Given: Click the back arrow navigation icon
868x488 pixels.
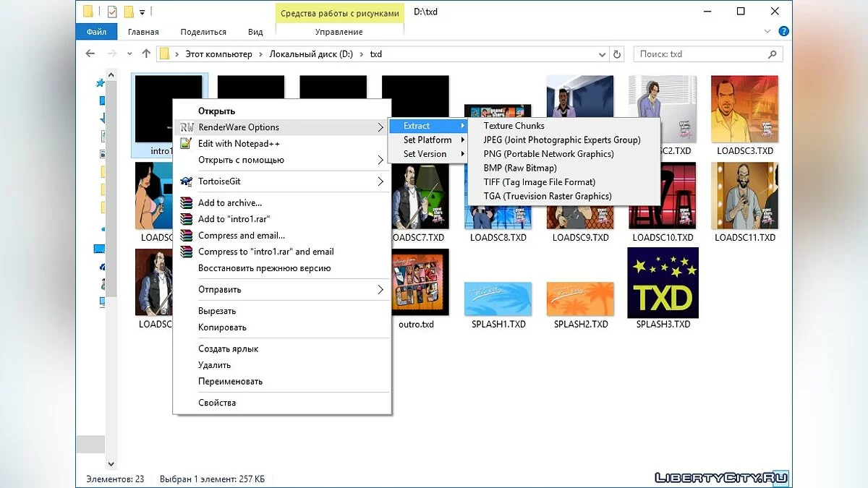Looking at the screenshot, I should (90, 54).
